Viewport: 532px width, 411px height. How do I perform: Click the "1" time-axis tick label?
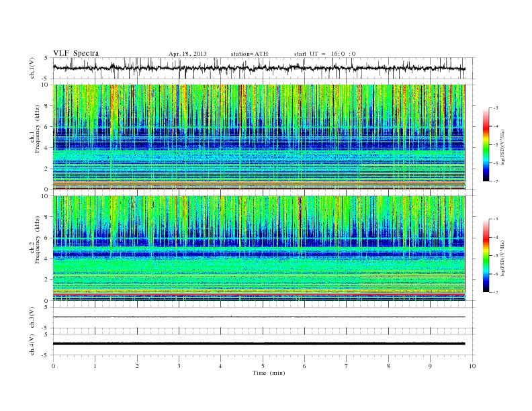coord(95,366)
